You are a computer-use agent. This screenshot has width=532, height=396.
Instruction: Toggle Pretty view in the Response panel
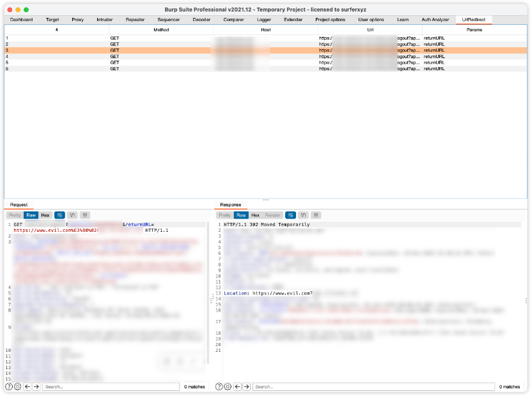[x=225, y=215]
